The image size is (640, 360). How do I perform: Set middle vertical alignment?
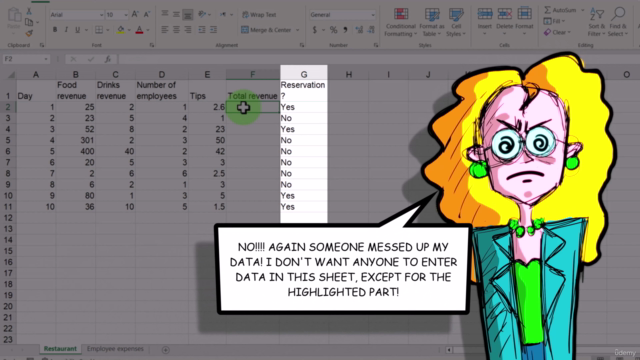[x=176, y=14]
